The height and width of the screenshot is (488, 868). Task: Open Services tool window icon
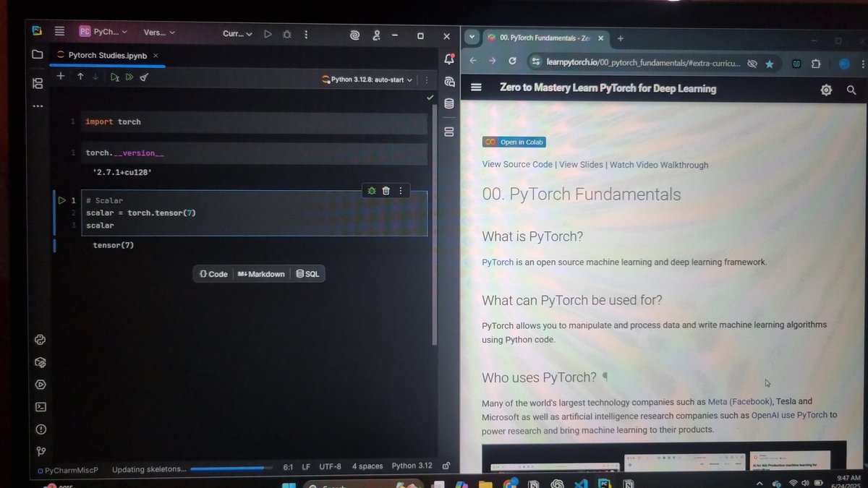pos(40,385)
